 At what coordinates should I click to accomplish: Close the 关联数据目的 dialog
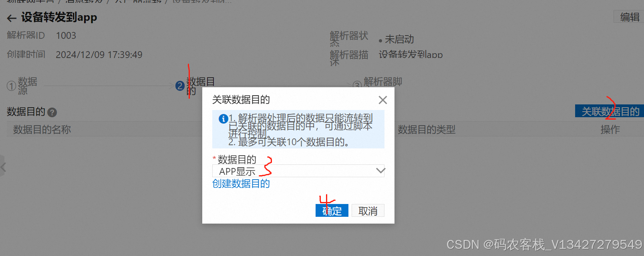coord(383,100)
